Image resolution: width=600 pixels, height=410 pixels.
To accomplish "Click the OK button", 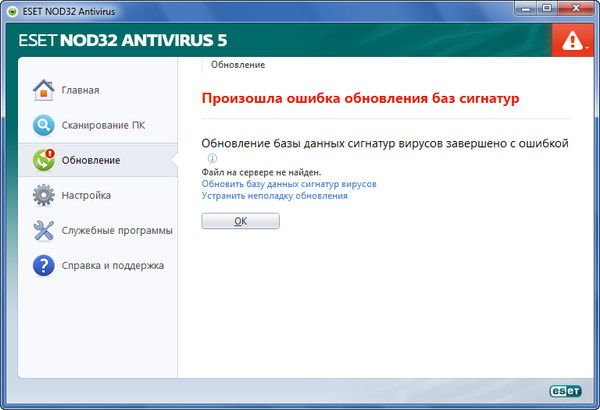I will 240,221.
